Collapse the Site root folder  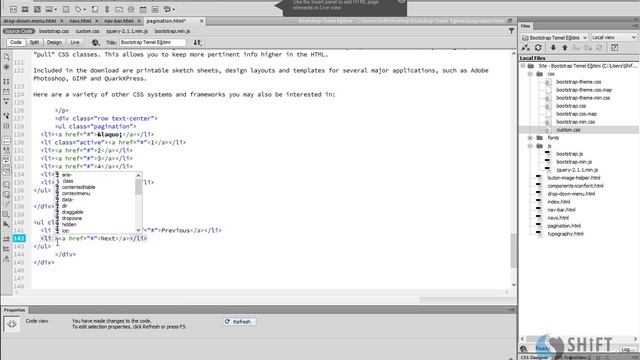pyautogui.click(x=523, y=66)
